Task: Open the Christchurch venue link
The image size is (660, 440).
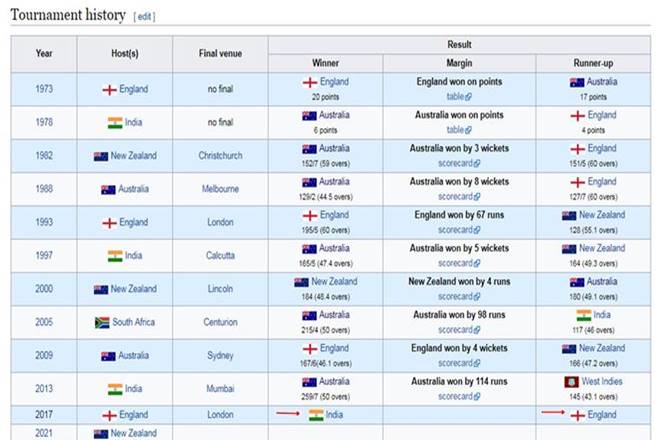Action: point(220,155)
